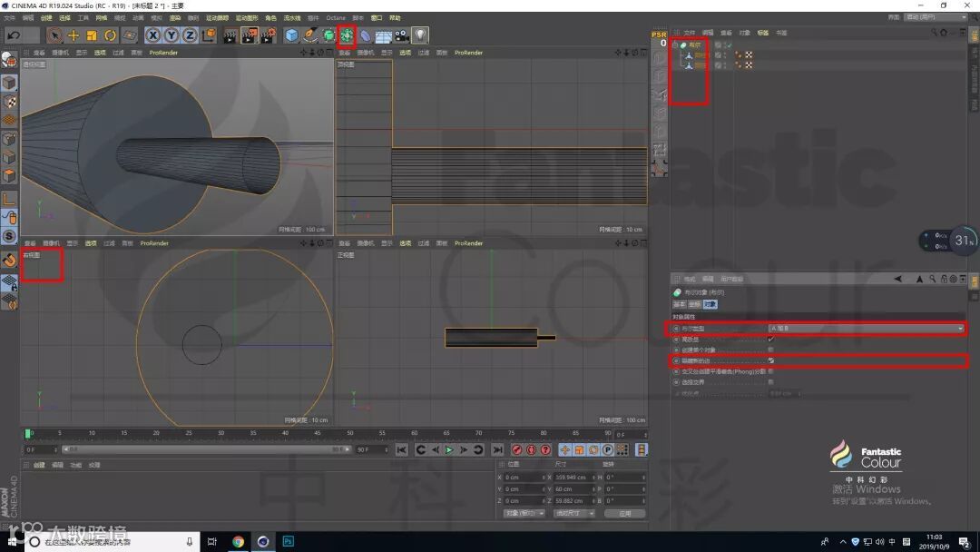Click the timeline ruler at frame 45
The width and height of the screenshot is (980, 552).
pos(318,434)
